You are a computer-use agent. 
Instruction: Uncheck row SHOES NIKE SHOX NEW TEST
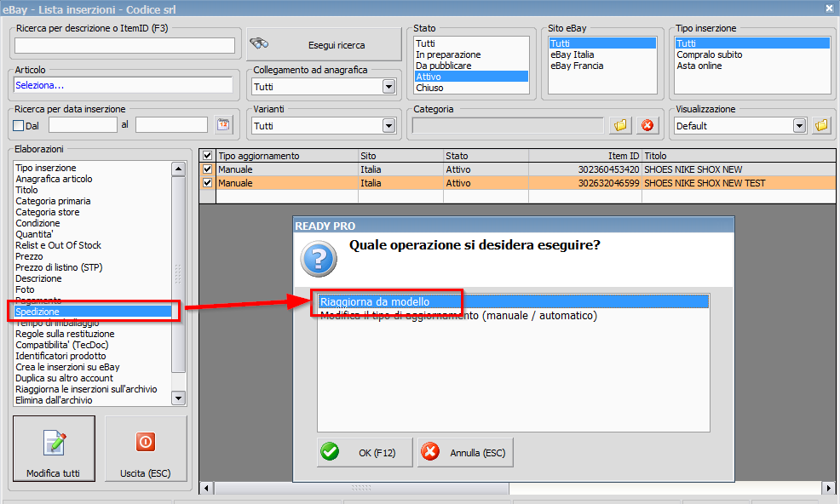pos(207,183)
